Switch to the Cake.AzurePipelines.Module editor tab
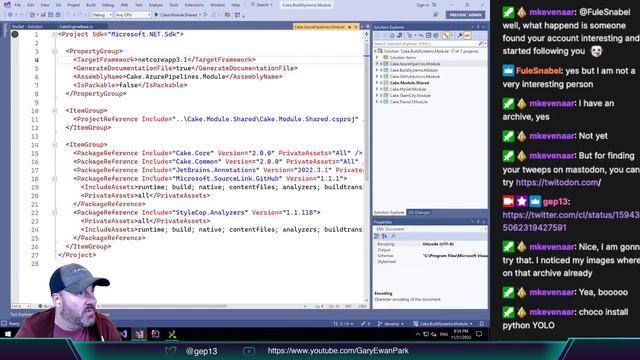The width and height of the screenshot is (640, 360). (319, 27)
